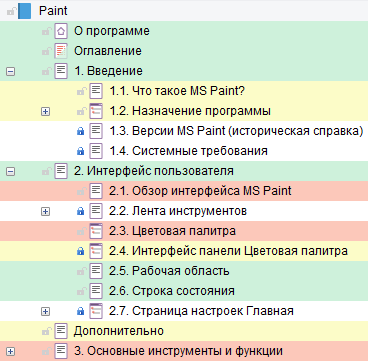The image size is (368, 361).
Task: Toggle the blue lock on 2.7. Страница настроек
Action: pos(80,312)
